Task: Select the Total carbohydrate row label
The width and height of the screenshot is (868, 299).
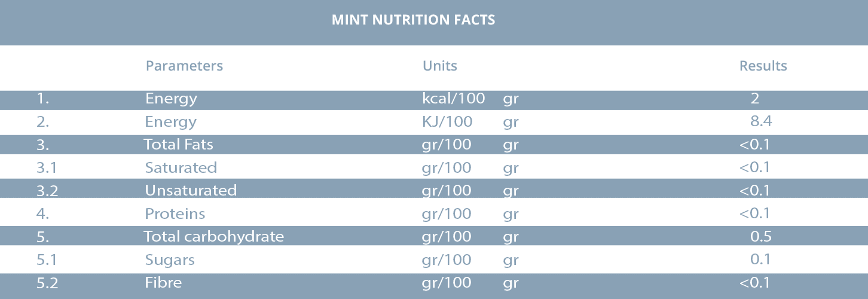Action: pos(213,237)
